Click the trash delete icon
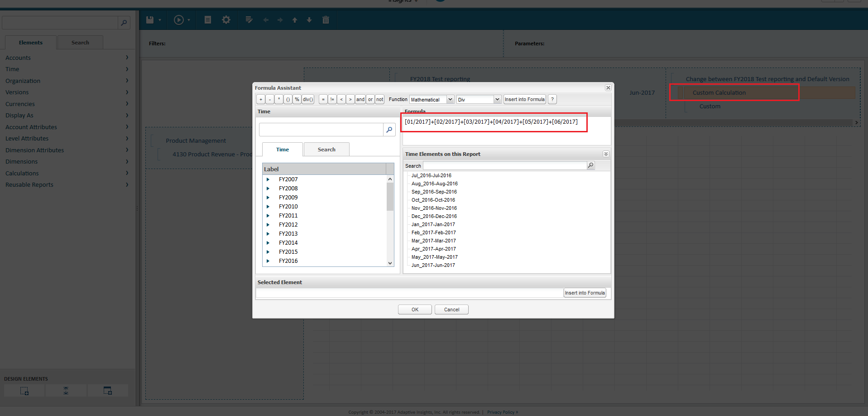Image resolution: width=868 pixels, height=416 pixels. (326, 20)
